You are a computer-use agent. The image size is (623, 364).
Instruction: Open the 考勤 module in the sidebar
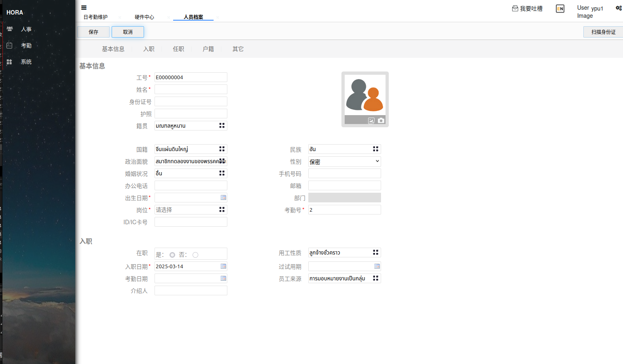point(26,46)
